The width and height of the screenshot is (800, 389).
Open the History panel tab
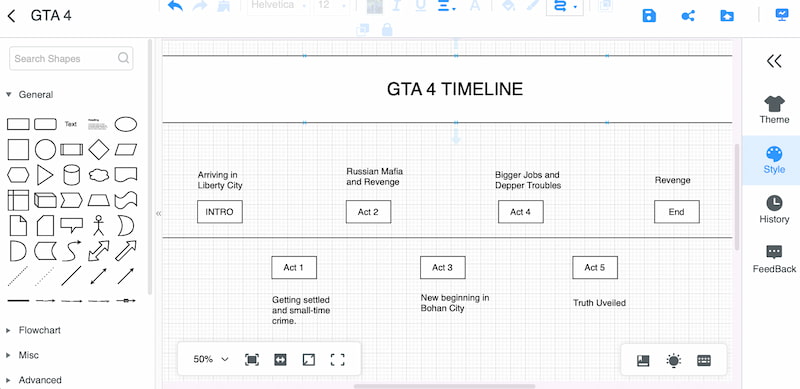click(x=774, y=210)
